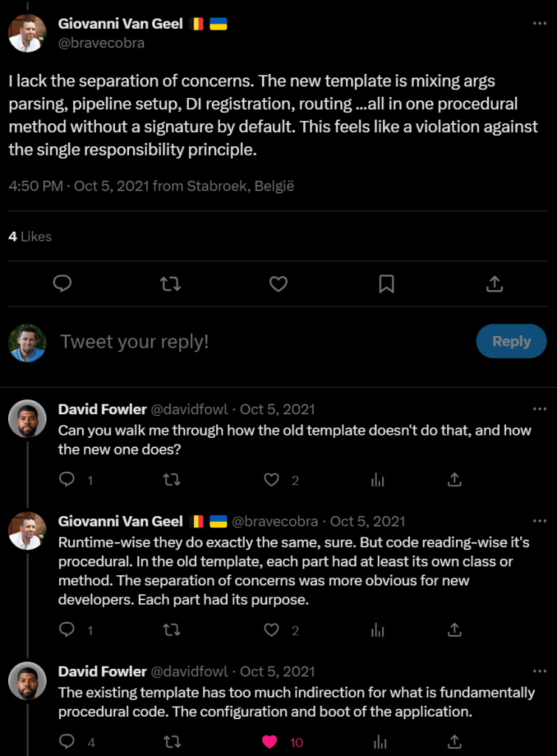This screenshot has width=557, height=756.
Task: Open more options menu on Giovanni's main tweet
Action: tap(538, 23)
